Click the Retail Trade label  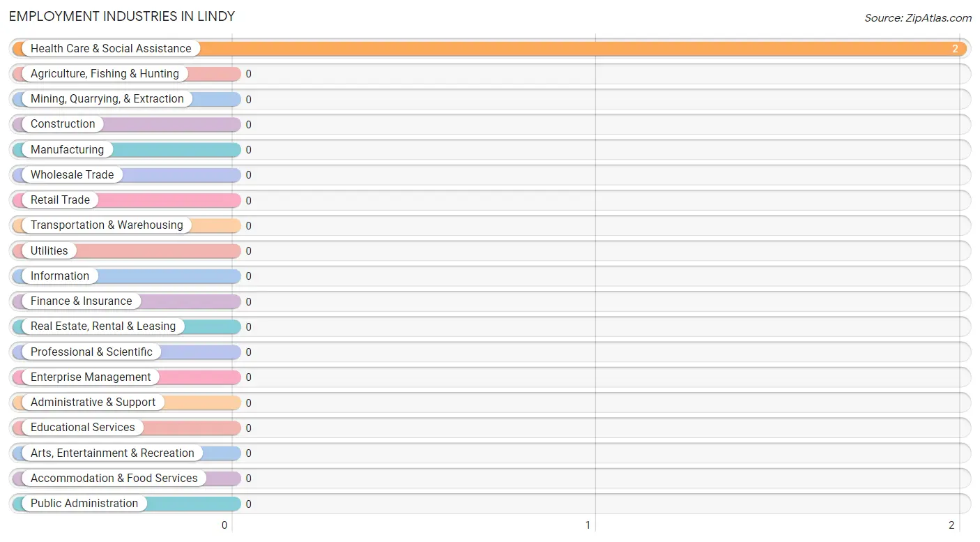pos(60,200)
